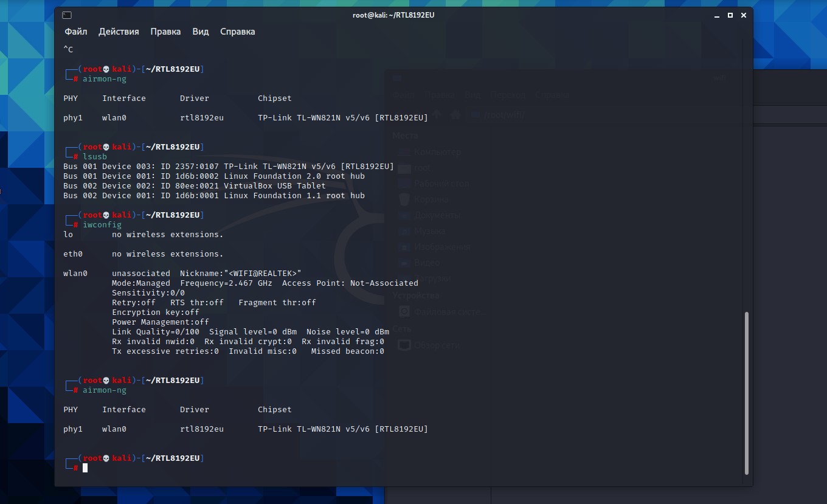
Task: Click the "Noise level=0 dBm" value
Action: point(348,332)
